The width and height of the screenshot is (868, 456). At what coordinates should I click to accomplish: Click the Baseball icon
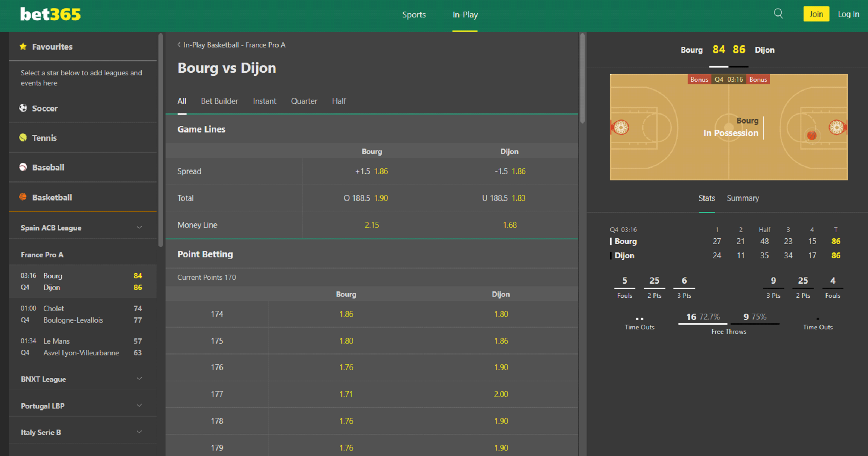tap(23, 167)
